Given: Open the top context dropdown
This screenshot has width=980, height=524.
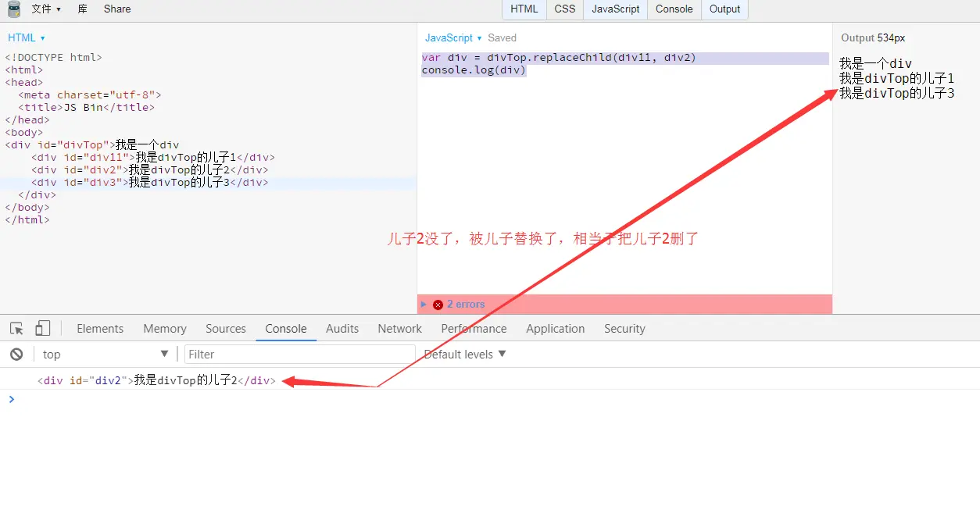Looking at the screenshot, I should [106, 355].
